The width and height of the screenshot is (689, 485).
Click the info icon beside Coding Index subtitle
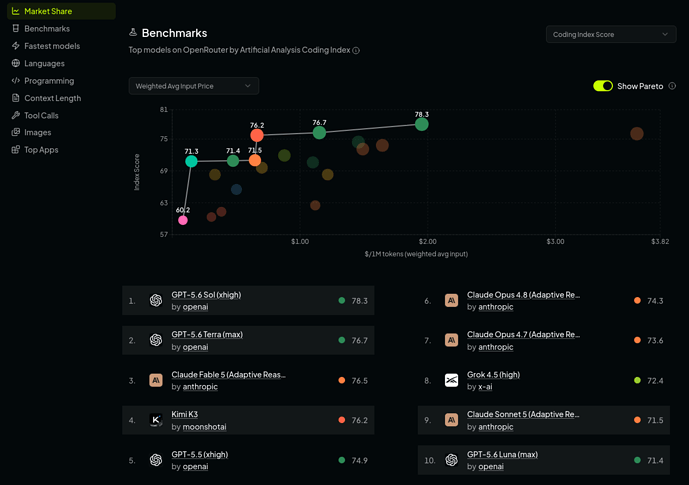[x=356, y=51]
